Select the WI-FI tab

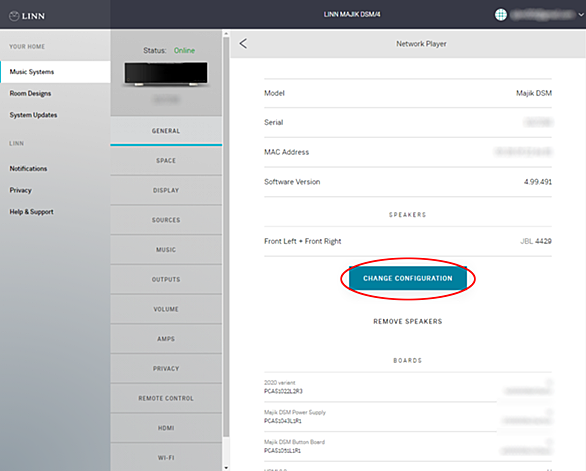tap(166, 458)
